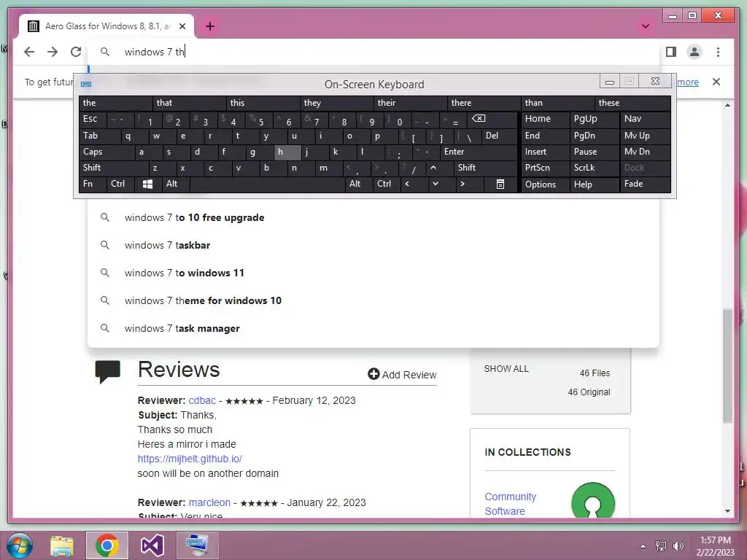Go back using the browser back arrow
Screen dimensions: 747x560
click(29, 52)
